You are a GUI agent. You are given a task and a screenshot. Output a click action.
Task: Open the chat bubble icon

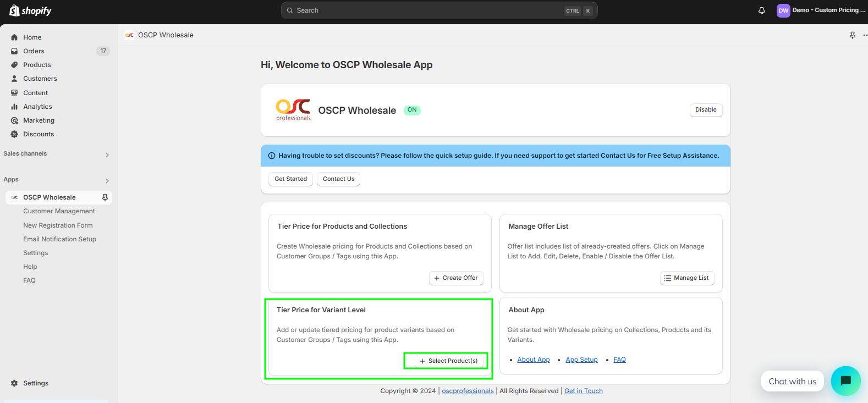[x=845, y=380]
